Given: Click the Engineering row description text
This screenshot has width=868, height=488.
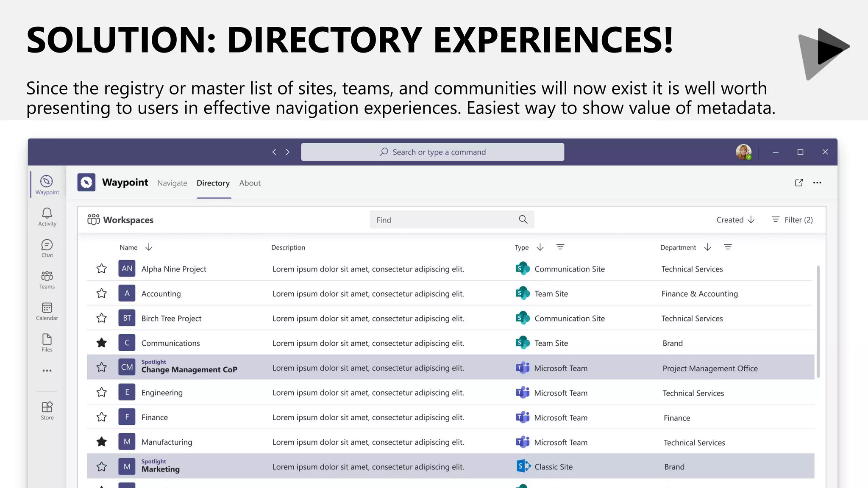Looking at the screenshot, I should 368,392.
